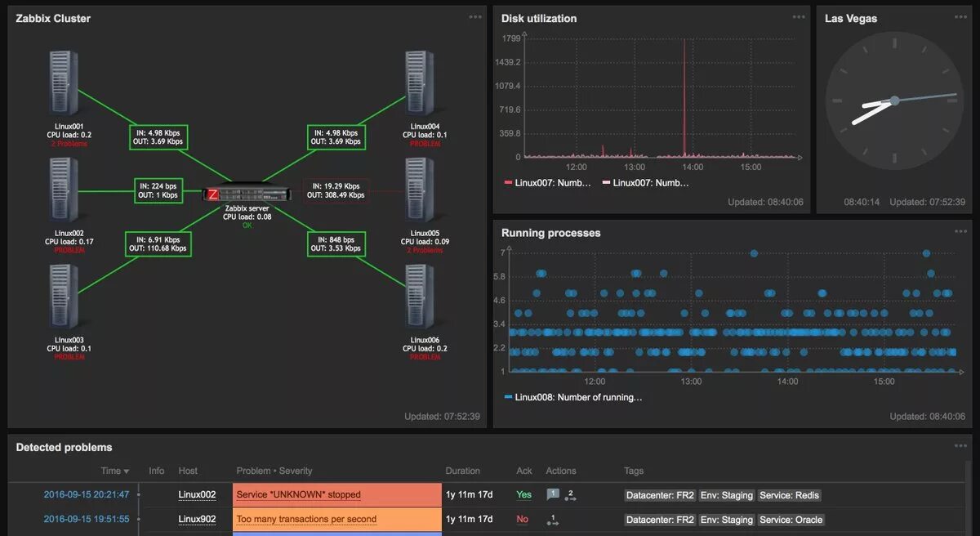Click the 'Linux008: Number of running…' legend text
This screenshot has width=980, height=536.
point(579,397)
